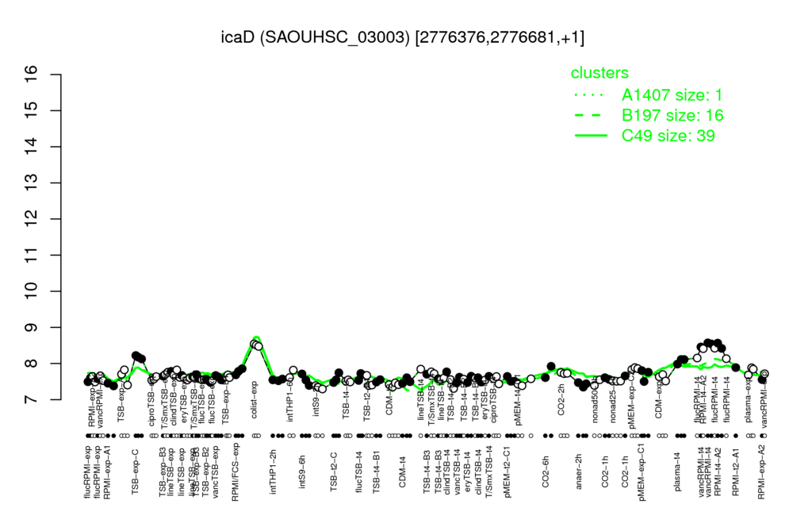812x508 pixels.
Task: Click the green curve peak above colist-exp
Action: click(x=256, y=337)
